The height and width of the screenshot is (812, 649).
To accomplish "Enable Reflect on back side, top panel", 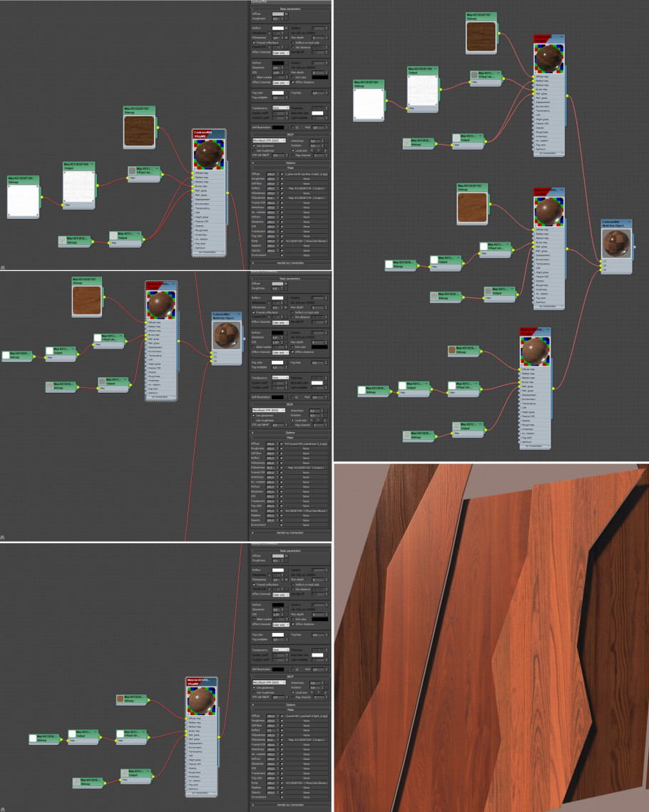I will point(293,43).
